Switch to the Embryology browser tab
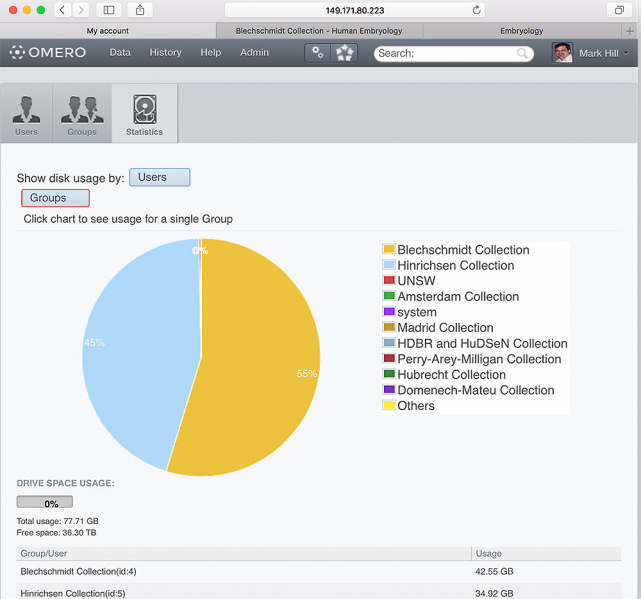This screenshot has height=599, width=641. click(521, 31)
